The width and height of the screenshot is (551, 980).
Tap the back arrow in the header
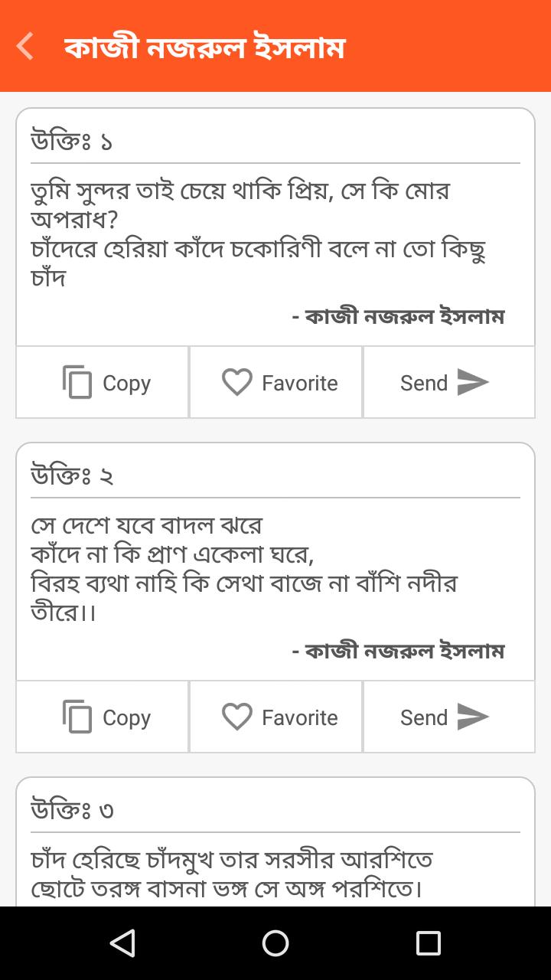(25, 46)
